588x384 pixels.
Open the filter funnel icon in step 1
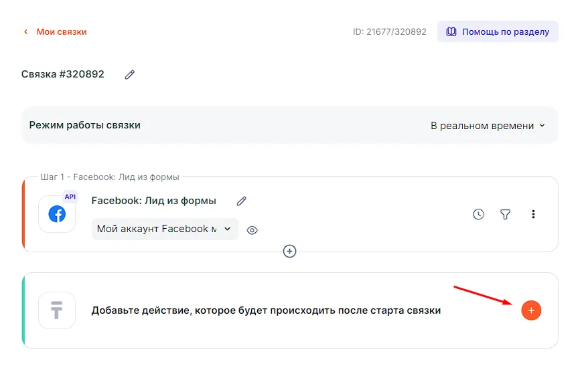tap(506, 214)
